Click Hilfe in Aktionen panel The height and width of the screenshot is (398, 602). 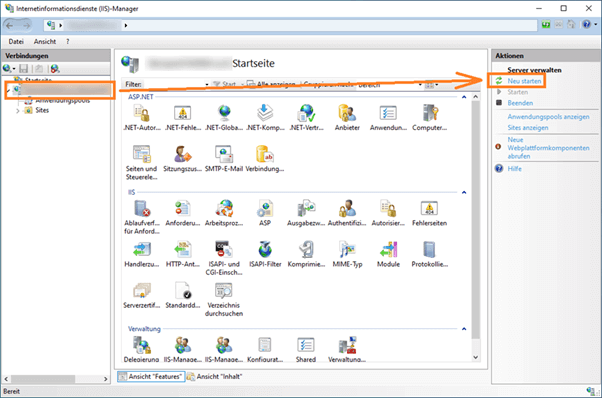514,168
